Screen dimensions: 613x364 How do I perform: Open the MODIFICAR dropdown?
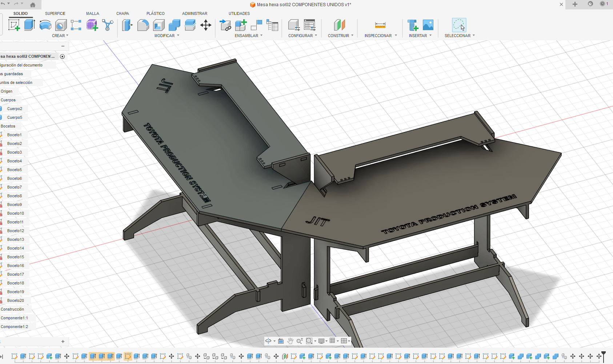pos(167,36)
